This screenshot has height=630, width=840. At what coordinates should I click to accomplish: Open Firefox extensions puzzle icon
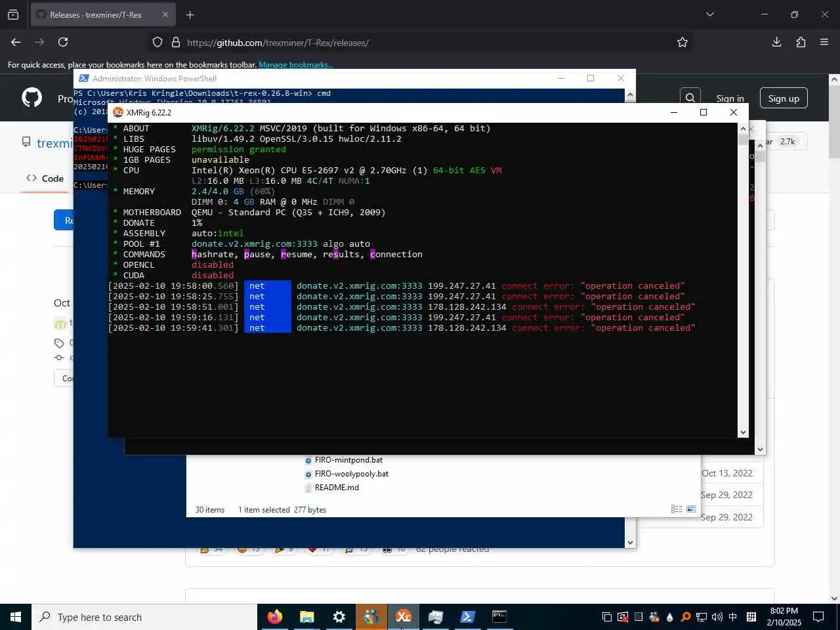pos(801,42)
